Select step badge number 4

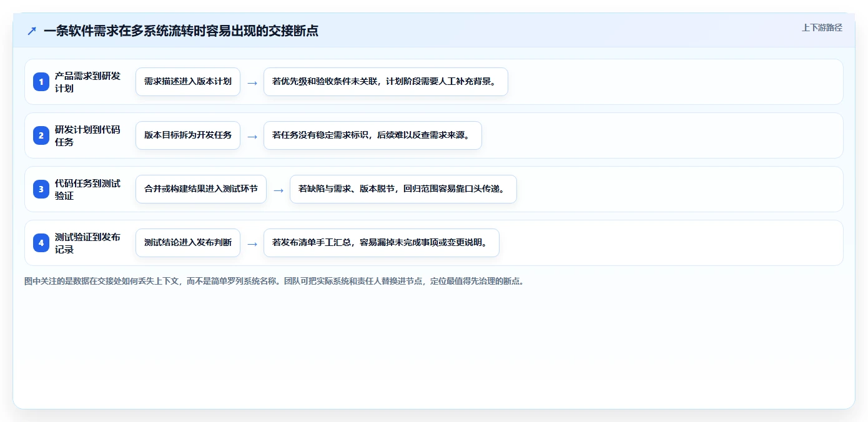click(41, 243)
